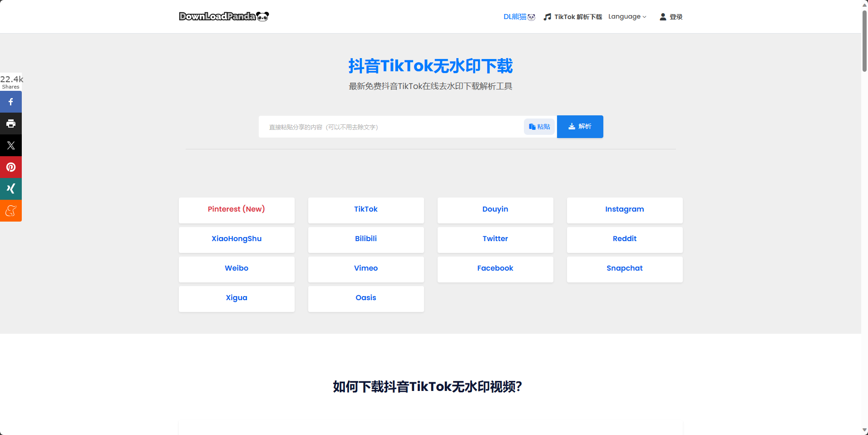The width and height of the screenshot is (868, 435).
Task: Choose the Douyin platform card
Action: click(495, 209)
